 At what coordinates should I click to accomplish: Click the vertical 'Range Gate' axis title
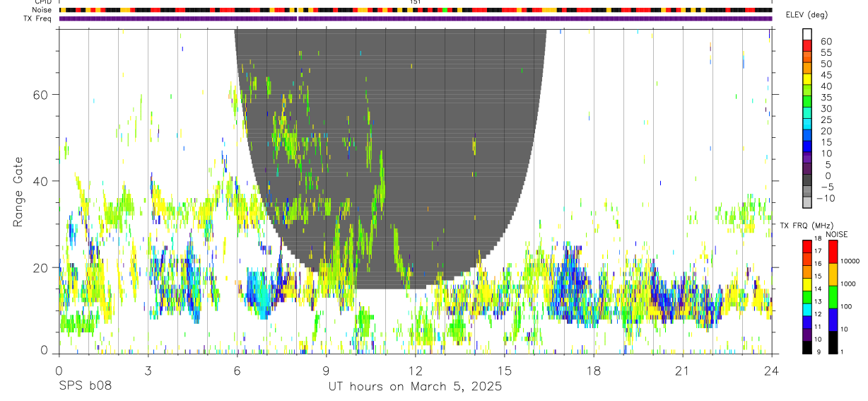tap(18, 191)
